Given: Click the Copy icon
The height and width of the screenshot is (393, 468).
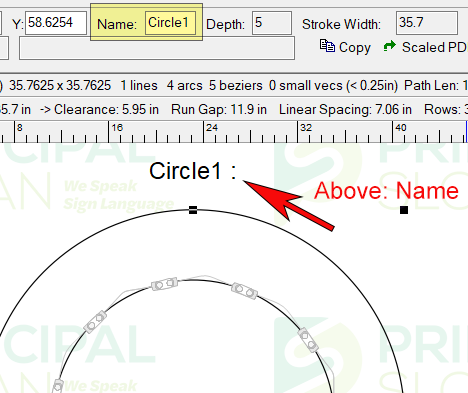Looking at the screenshot, I should [x=327, y=46].
